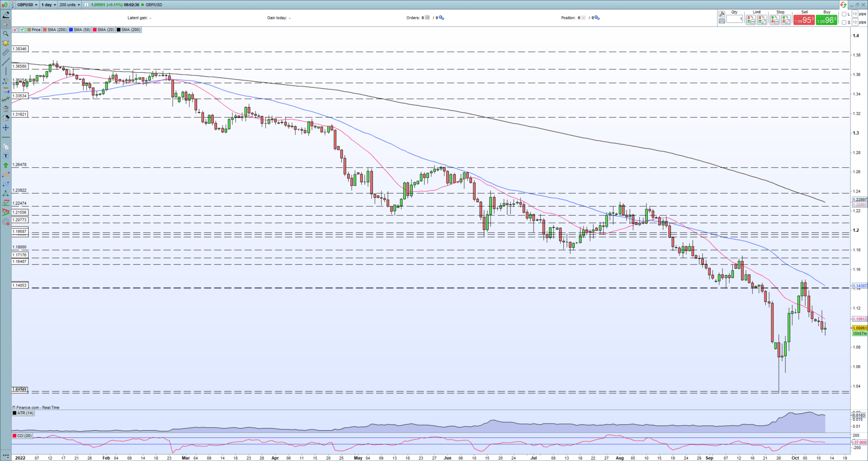The image size is (868, 461).
Task: Click the 1.22897 SMA value on price axis
Action: [x=859, y=199]
